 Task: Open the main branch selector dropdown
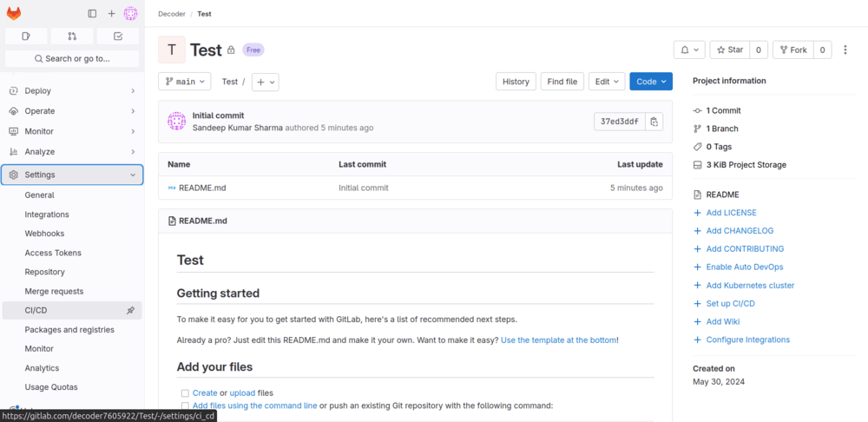[x=185, y=82]
